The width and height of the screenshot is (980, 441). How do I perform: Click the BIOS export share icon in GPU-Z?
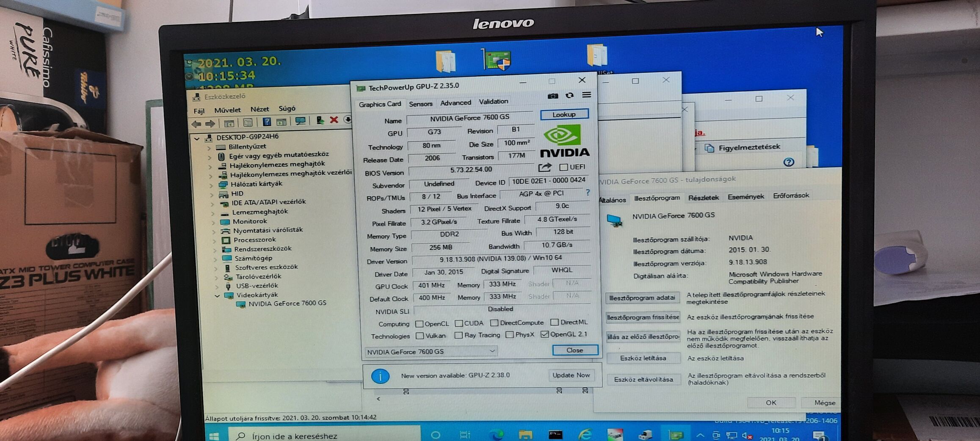coord(545,168)
